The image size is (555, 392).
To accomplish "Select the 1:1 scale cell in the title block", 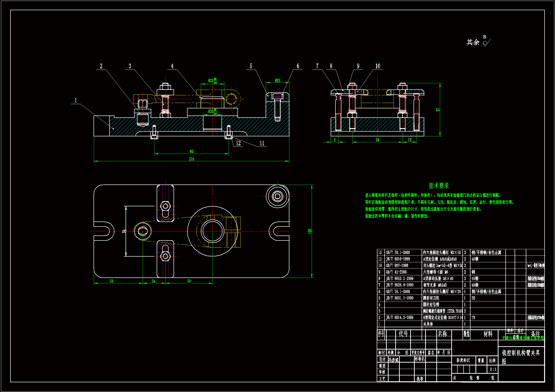I will (493, 369).
